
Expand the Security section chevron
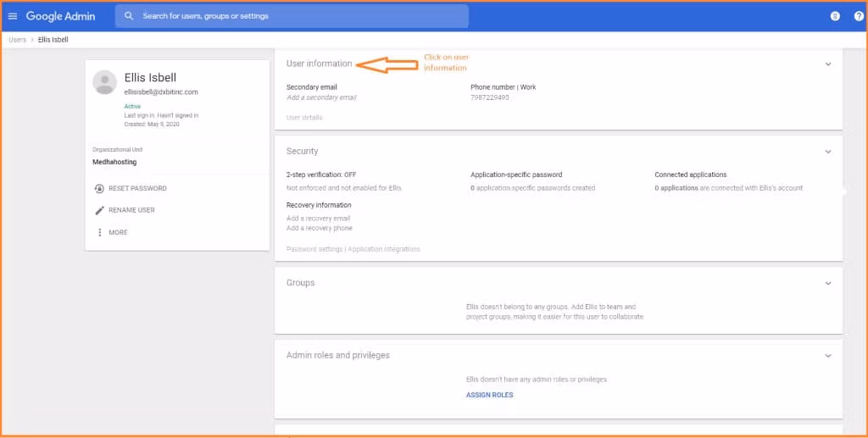pos(828,152)
